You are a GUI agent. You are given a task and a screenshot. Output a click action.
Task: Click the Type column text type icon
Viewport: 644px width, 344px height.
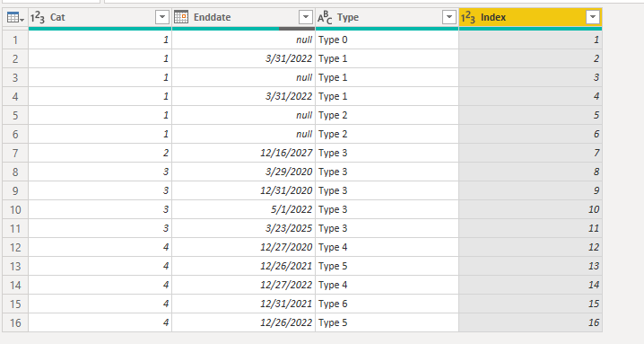point(325,18)
